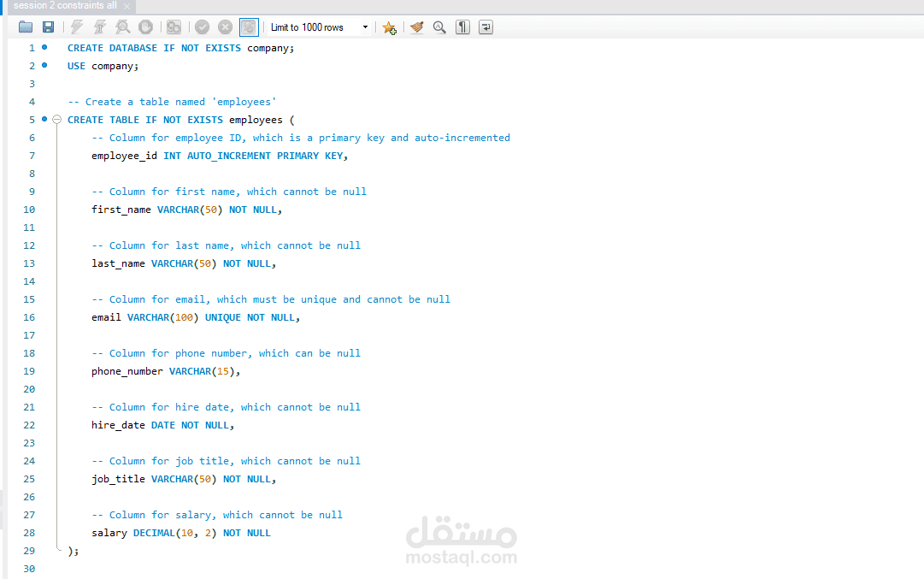The height and width of the screenshot is (579, 924).
Task: Commit transaction checkmark icon
Action: [202, 27]
